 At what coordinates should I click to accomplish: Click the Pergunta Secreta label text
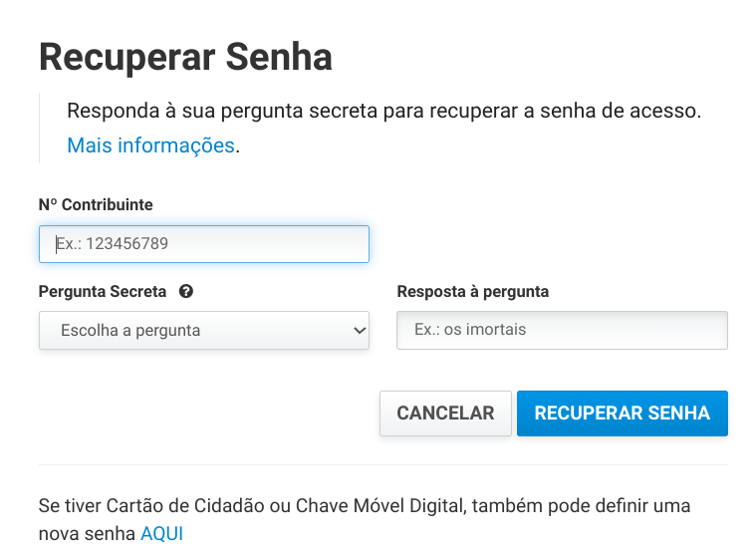103,292
